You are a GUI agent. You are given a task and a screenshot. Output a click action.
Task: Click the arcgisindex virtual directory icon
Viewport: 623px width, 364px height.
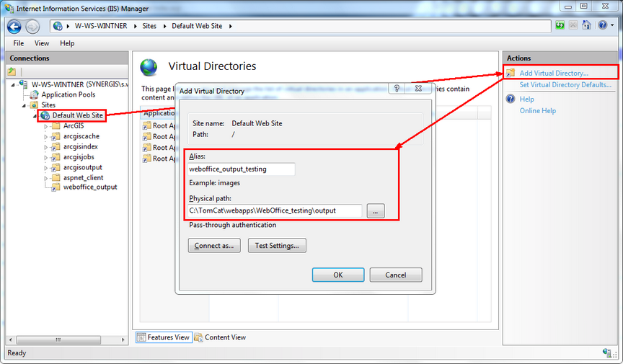point(56,146)
